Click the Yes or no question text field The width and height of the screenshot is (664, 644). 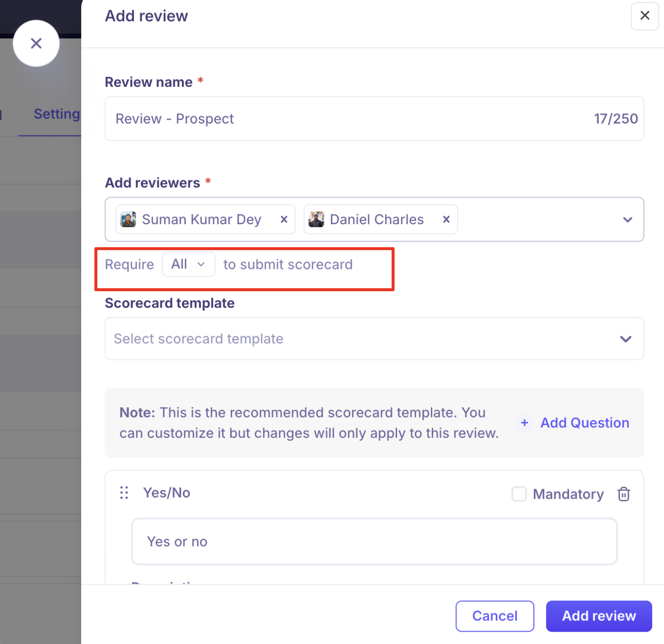(x=374, y=541)
